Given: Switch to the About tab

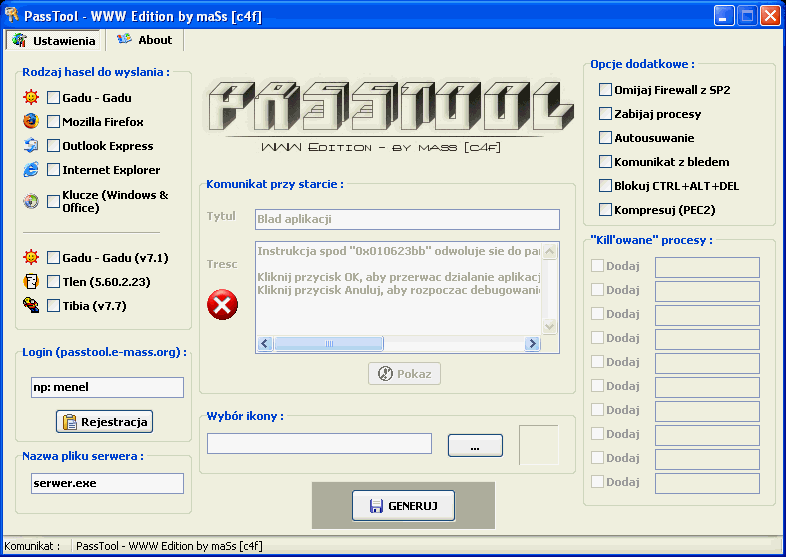Looking at the screenshot, I should point(145,40).
